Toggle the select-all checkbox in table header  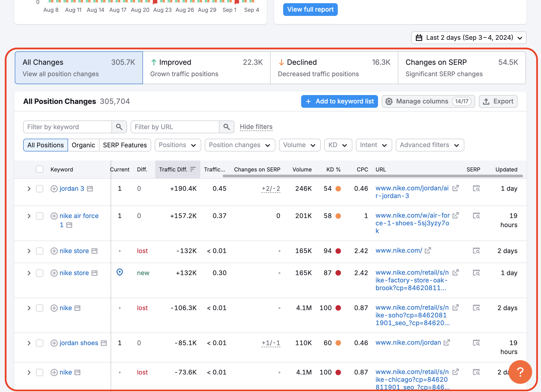click(40, 169)
